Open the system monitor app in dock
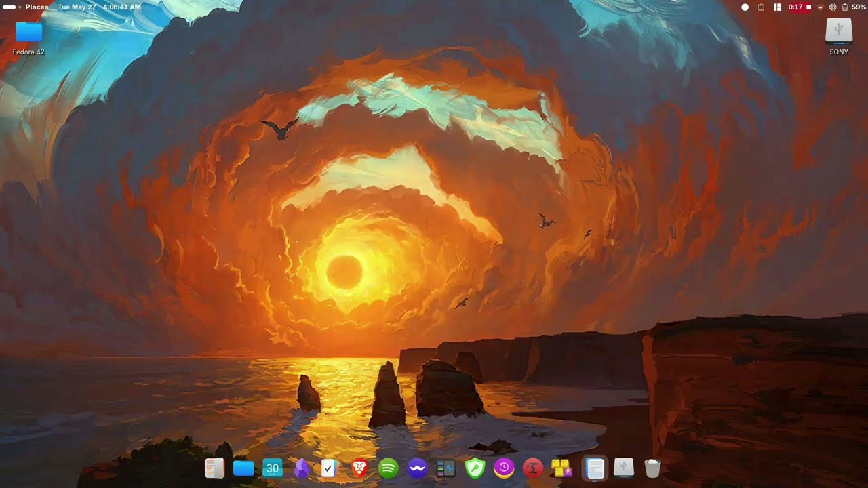 [x=446, y=468]
